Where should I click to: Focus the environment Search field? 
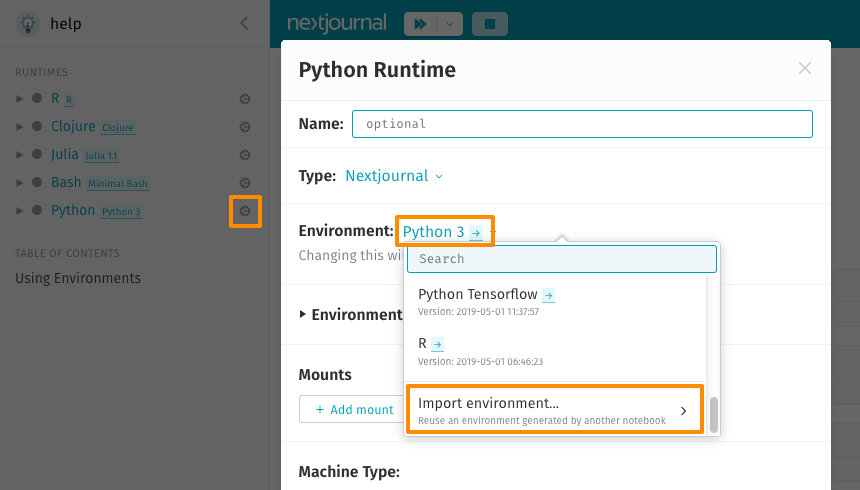click(x=562, y=259)
